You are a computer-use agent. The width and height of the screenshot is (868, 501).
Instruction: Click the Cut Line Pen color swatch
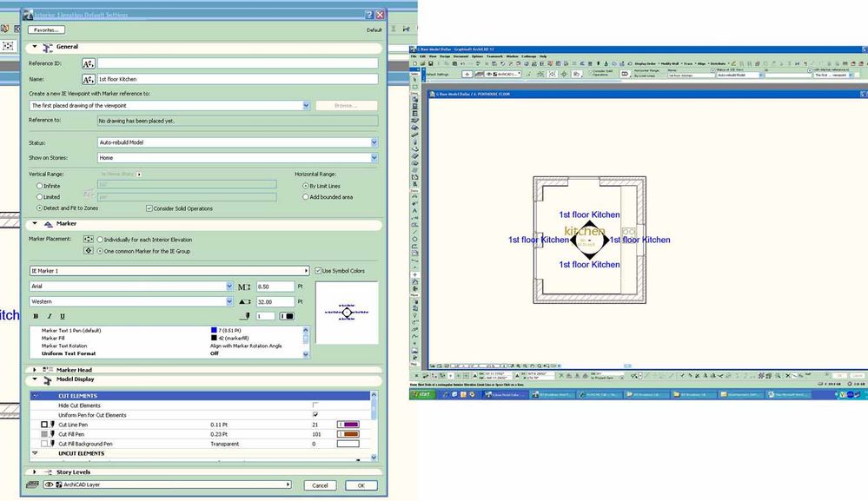point(348,425)
